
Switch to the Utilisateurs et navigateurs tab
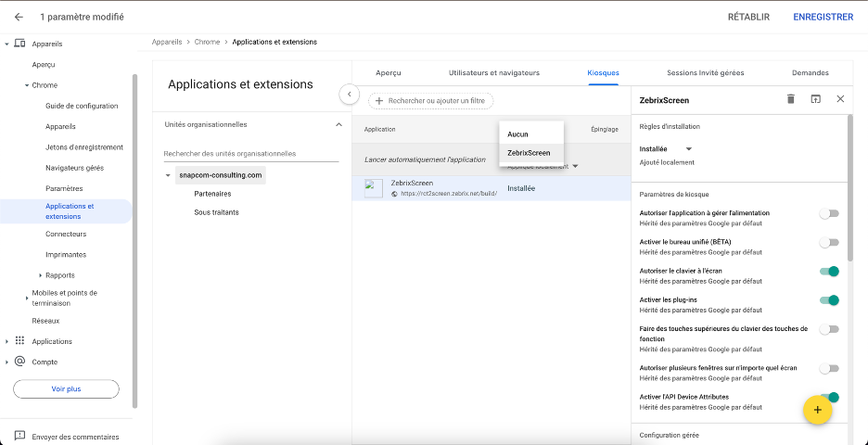493,72
